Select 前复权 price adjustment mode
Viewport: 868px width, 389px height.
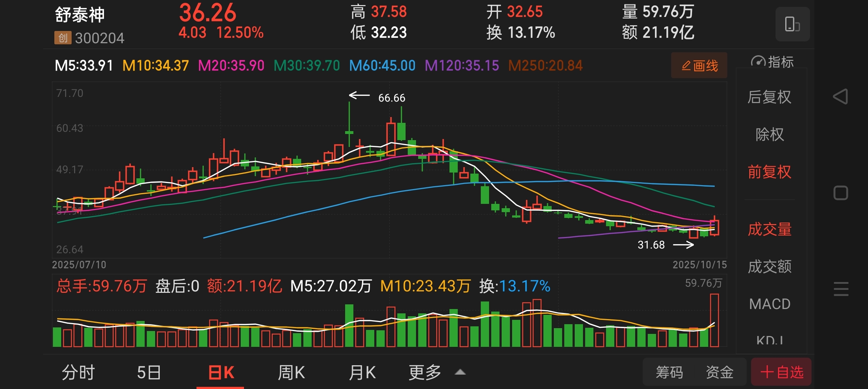[x=769, y=172]
